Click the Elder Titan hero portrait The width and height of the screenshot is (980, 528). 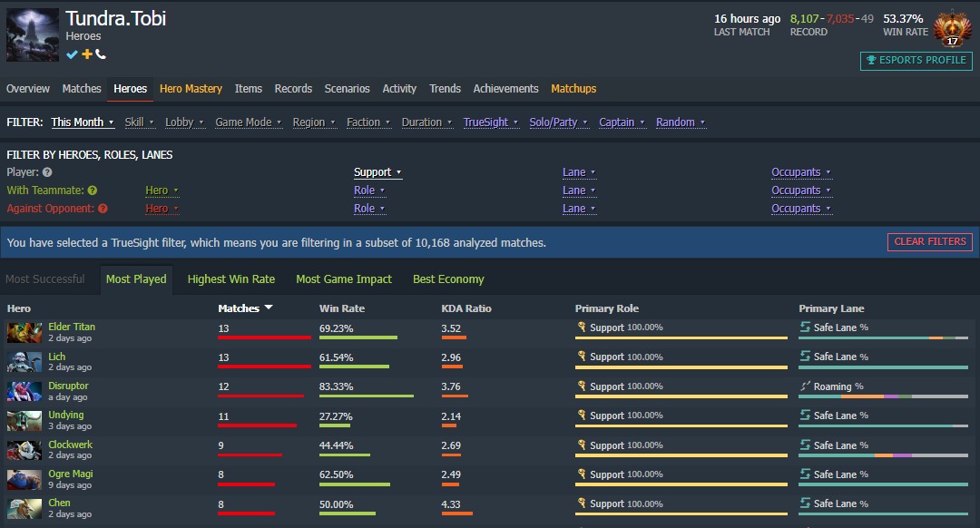[x=24, y=333]
